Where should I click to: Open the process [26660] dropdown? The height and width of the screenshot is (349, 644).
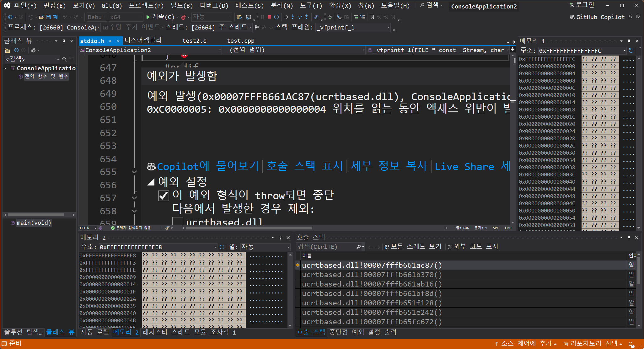point(69,27)
